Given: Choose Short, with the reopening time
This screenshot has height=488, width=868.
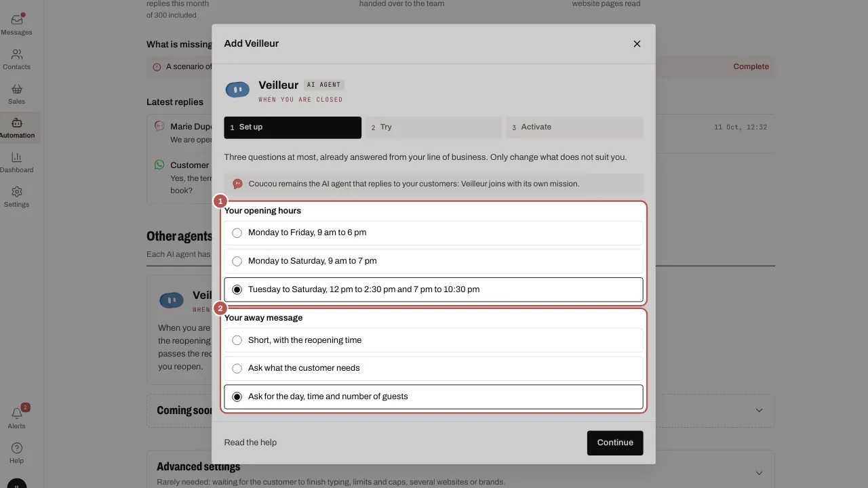Looking at the screenshot, I should (x=433, y=340).
